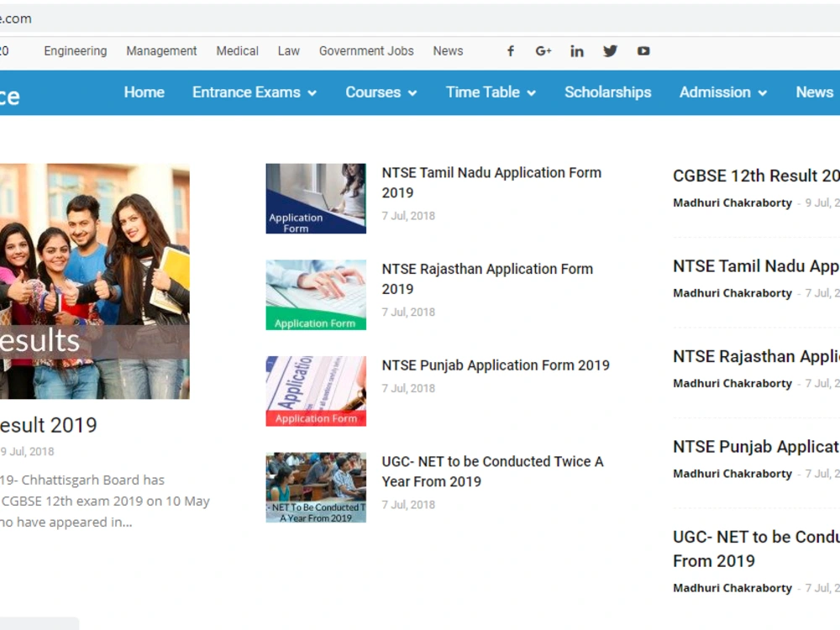
Task: Click the large students Results image
Action: [x=95, y=281]
